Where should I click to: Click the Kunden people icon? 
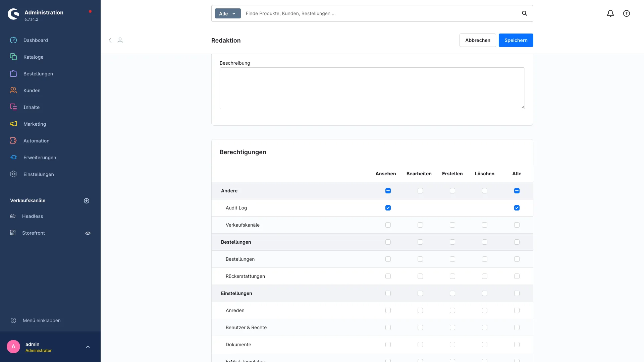(13, 90)
